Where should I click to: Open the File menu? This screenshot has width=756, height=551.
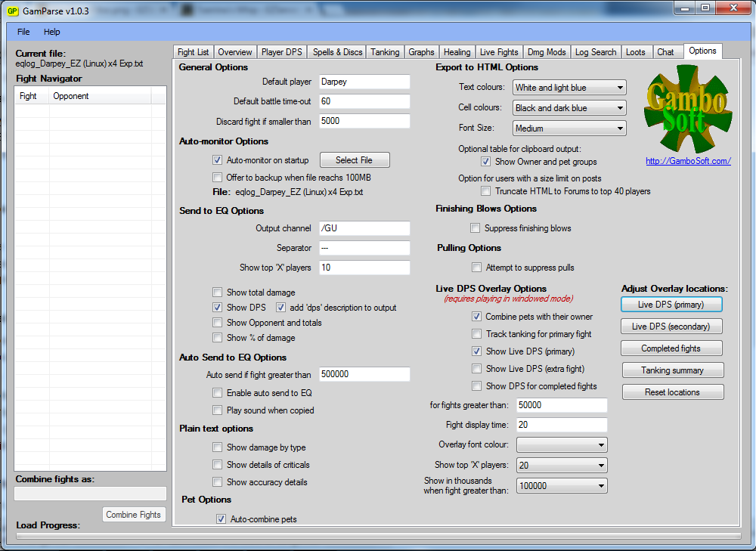(x=23, y=32)
